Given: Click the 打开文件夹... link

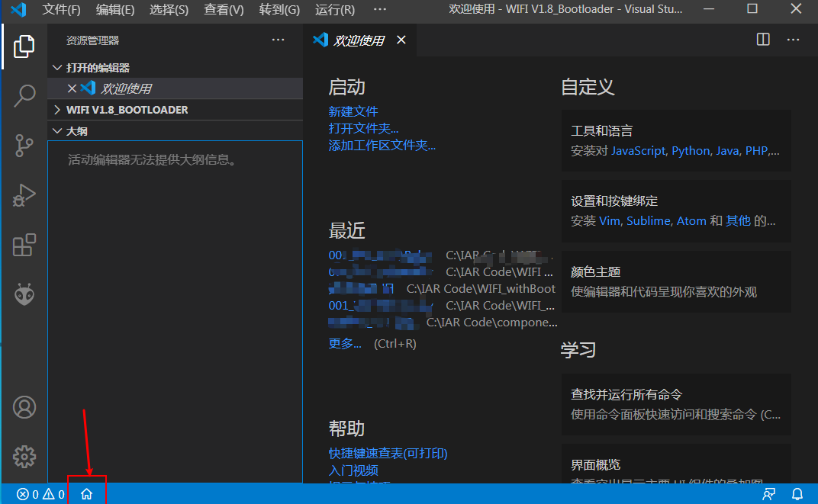Looking at the screenshot, I should [x=363, y=128].
